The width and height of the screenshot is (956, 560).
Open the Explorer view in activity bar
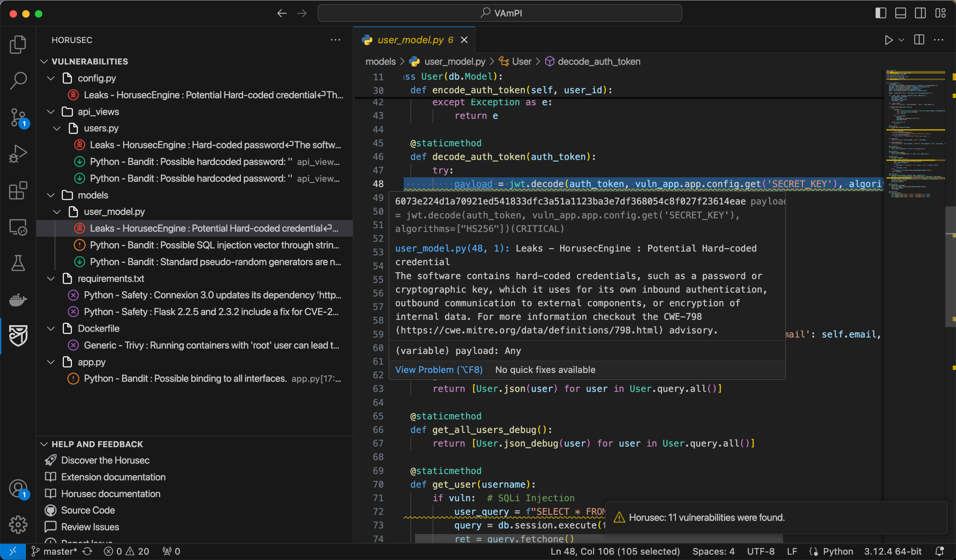[x=18, y=45]
